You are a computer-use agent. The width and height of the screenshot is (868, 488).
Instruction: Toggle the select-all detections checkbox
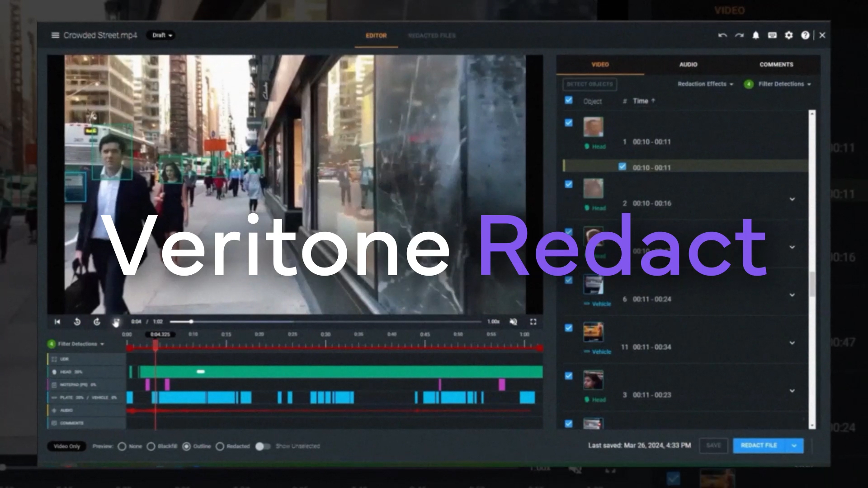click(569, 100)
